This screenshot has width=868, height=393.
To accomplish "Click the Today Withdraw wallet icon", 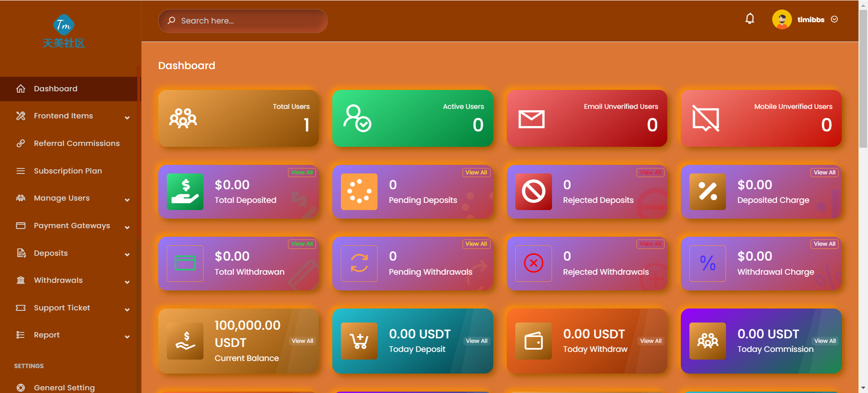I will point(533,341).
